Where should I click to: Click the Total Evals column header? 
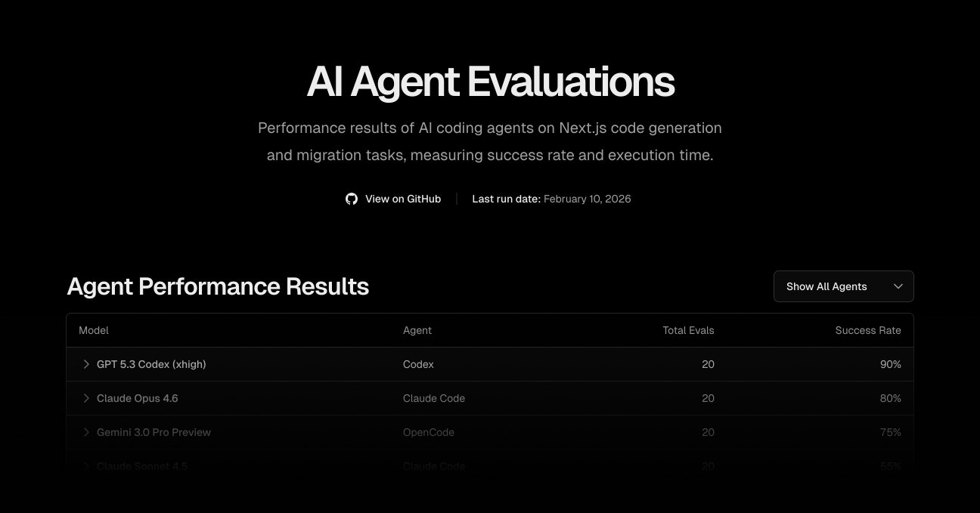[688, 330]
